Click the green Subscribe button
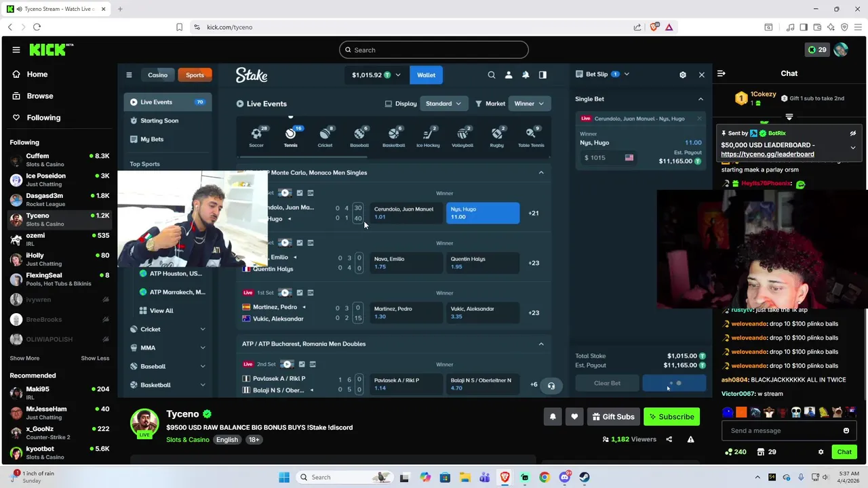This screenshot has width=868, height=488. tap(671, 417)
